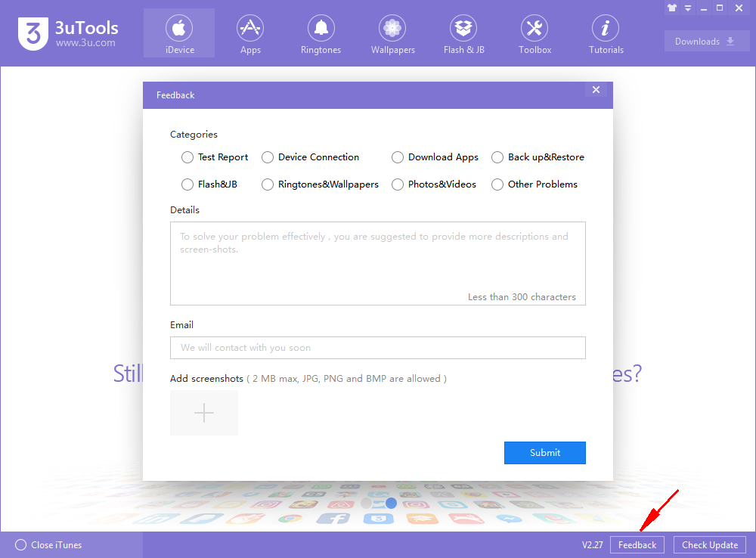Click the V2.27 version label

(x=592, y=545)
